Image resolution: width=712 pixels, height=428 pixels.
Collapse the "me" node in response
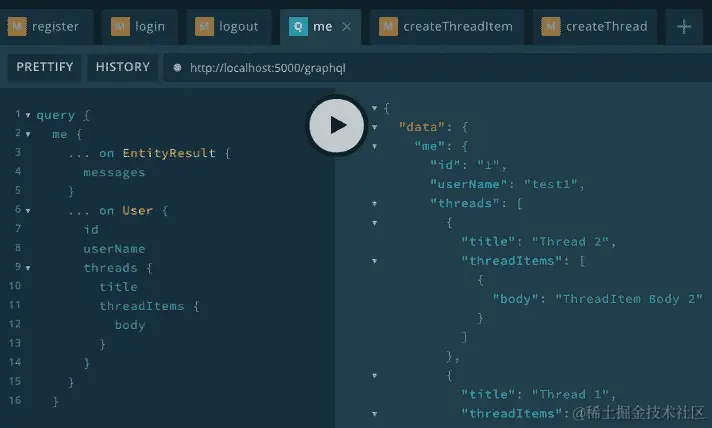[375, 146]
